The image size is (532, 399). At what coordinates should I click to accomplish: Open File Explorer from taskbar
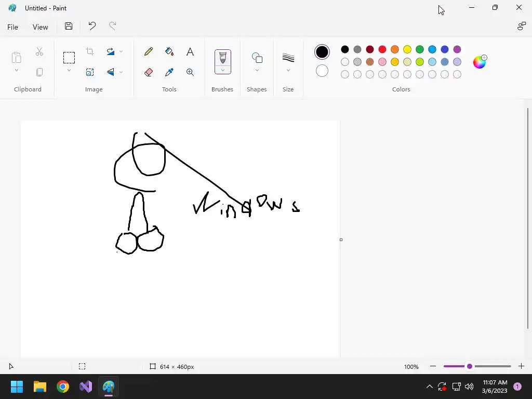pos(39,387)
